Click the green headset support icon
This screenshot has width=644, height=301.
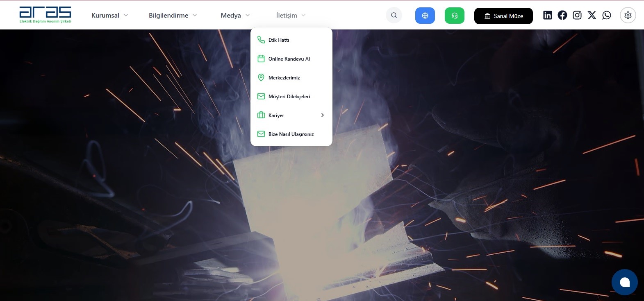(454, 16)
